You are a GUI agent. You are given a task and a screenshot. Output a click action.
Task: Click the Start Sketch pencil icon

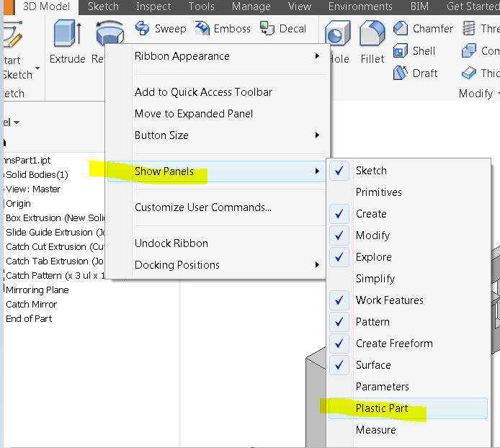13,35
